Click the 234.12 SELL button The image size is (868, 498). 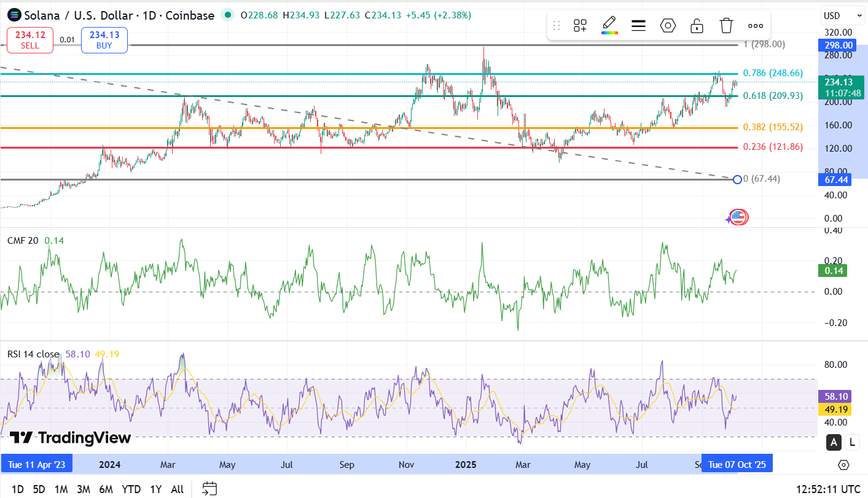point(29,39)
